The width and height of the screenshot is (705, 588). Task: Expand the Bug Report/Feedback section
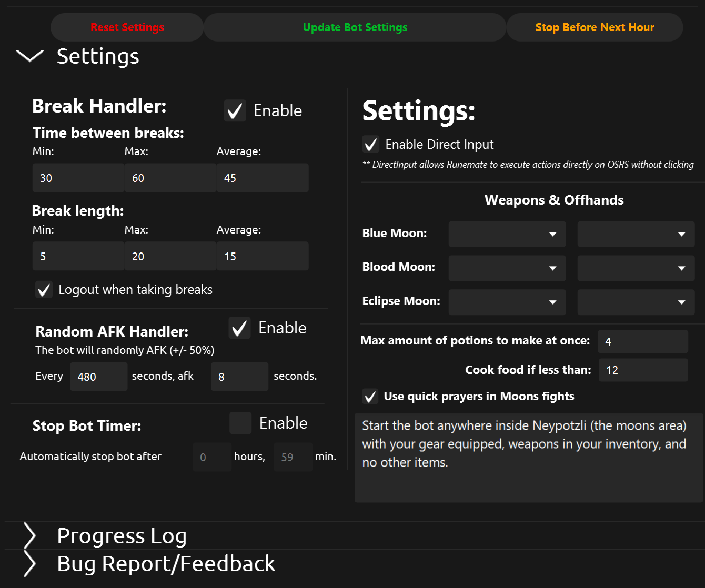(x=30, y=564)
